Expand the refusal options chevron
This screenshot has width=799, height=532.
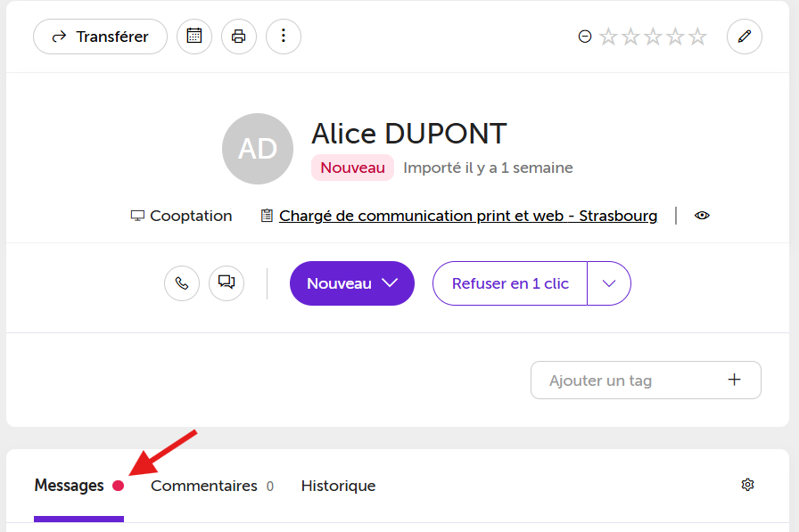[x=609, y=283]
